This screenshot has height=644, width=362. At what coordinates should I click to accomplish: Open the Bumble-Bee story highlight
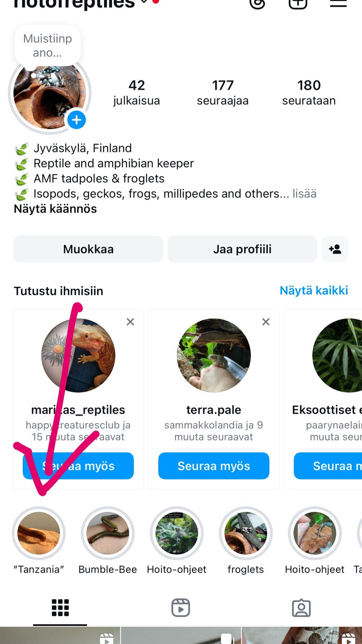point(107,533)
